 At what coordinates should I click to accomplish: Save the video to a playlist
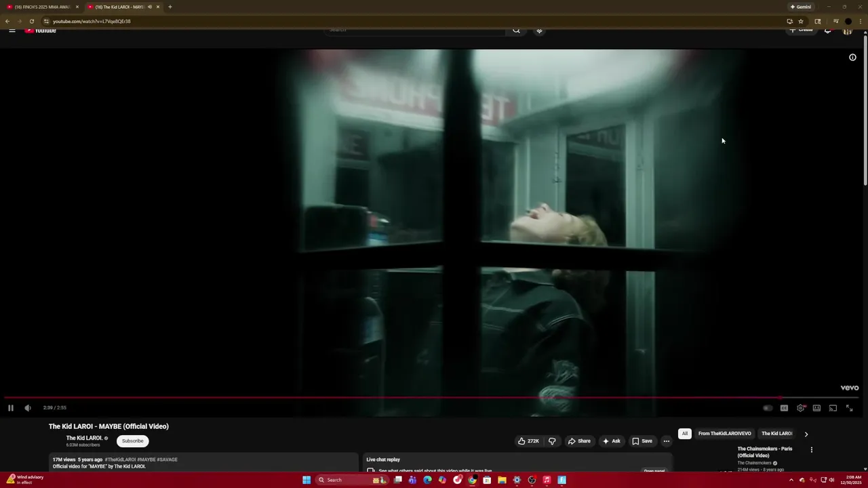pos(642,441)
